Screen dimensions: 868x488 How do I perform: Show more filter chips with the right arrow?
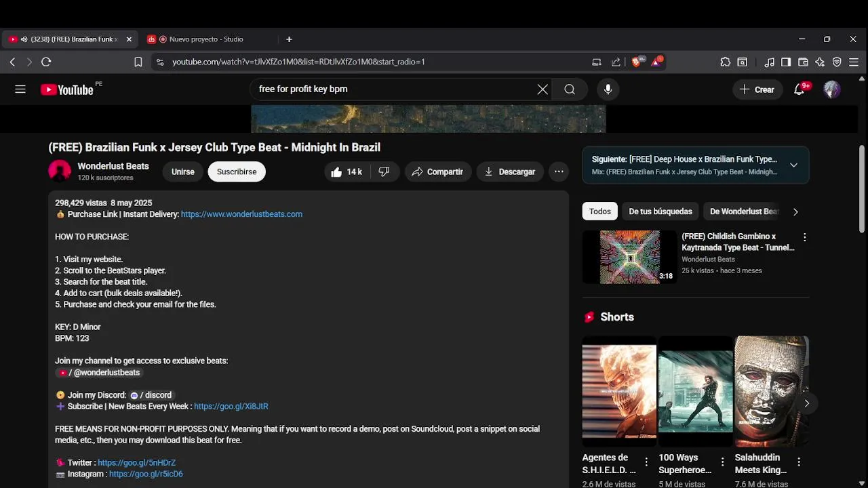tap(795, 211)
